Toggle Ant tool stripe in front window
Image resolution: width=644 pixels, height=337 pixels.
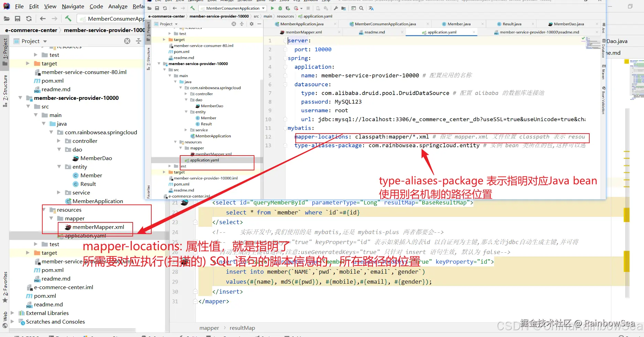[x=603, y=28]
